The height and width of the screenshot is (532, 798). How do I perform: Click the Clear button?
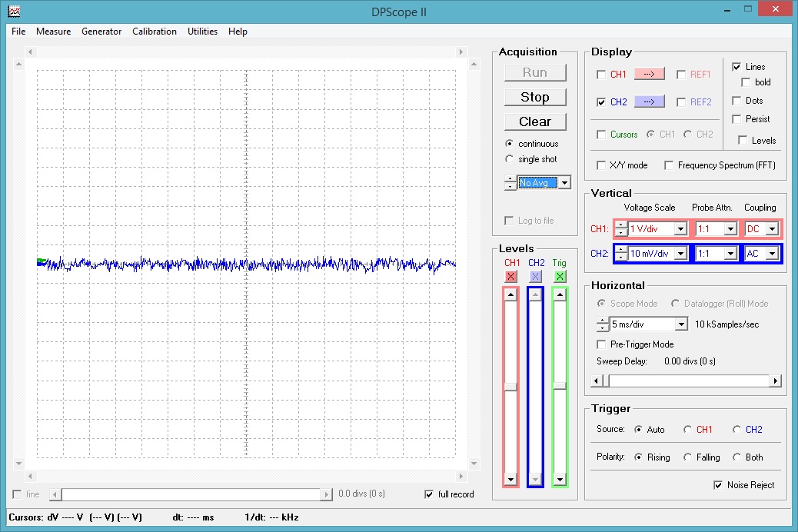click(535, 121)
